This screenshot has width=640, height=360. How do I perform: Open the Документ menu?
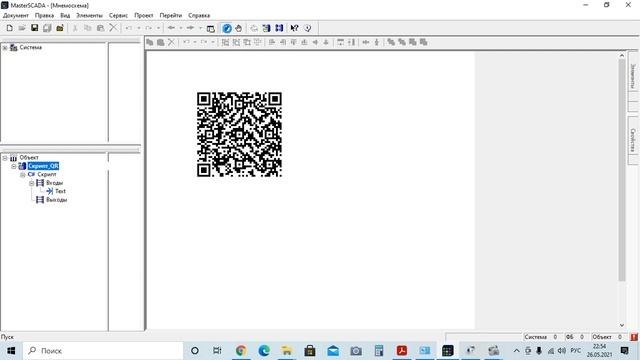[x=16, y=16]
